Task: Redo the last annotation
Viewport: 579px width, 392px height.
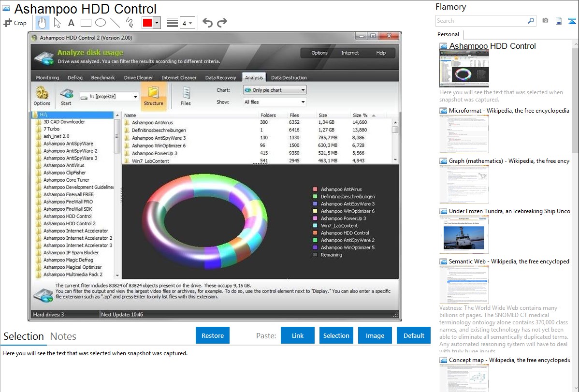Action: coord(222,23)
